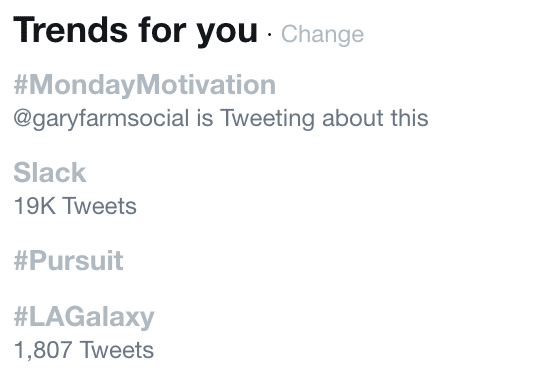Click the 'is Tweeting about this' description
Screen dimensions: 540x376
pos(313,118)
